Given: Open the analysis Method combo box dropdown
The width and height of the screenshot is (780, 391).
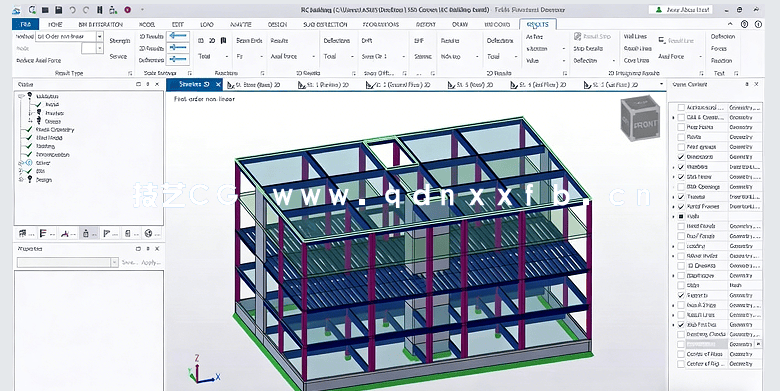Looking at the screenshot, I should click(x=99, y=37).
